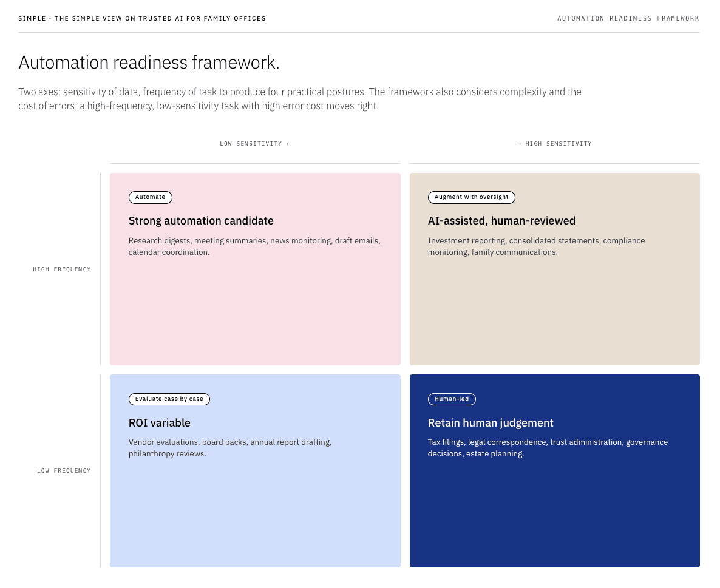This screenshot has width=720, height=588.
Task: Click the 'Investment reporting, consolidated statements' description
Action: 536,246
